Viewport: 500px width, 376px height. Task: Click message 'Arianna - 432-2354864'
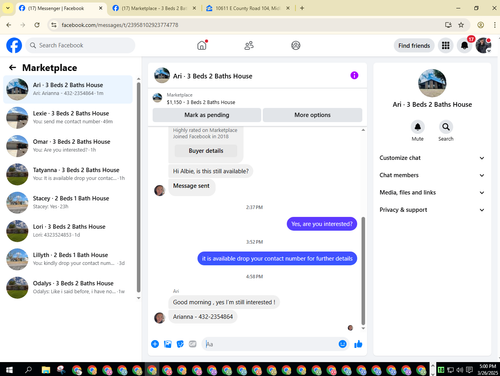click(x=203, y=317)
